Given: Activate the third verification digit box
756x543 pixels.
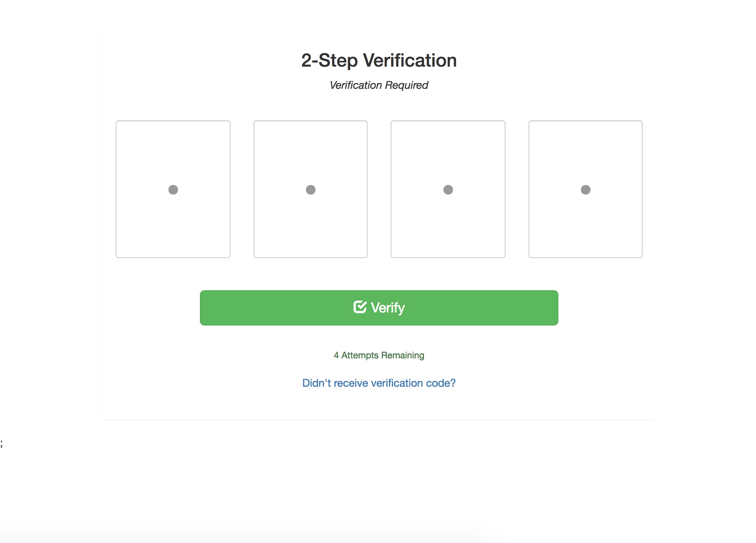Looking at the screenshot, I should coord(448,189).
